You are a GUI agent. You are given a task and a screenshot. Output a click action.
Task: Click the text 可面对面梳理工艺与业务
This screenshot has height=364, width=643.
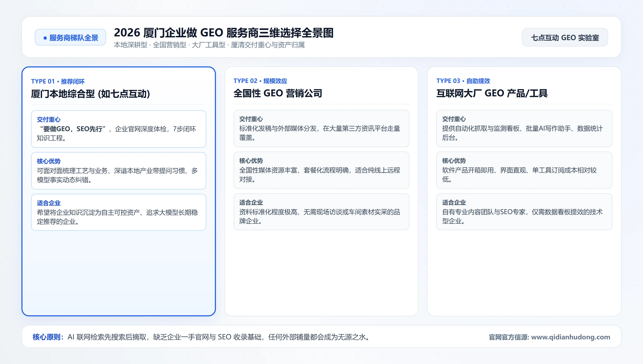(x=72, y=171)
